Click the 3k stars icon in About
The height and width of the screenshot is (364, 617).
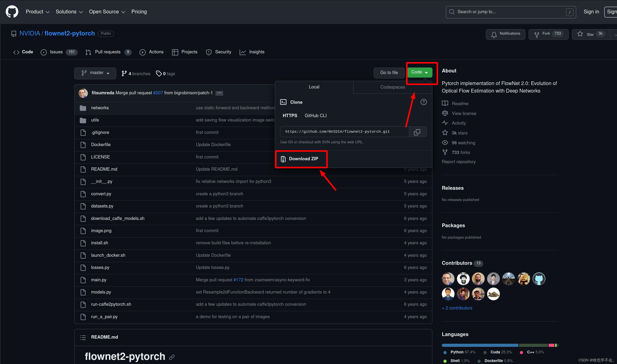pyautogui.click(x=445, y=133)
